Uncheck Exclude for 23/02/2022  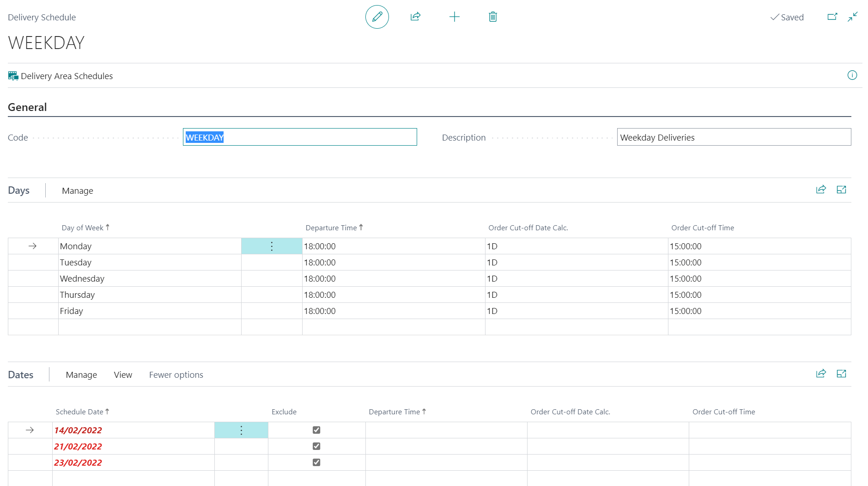click(316, 462)
